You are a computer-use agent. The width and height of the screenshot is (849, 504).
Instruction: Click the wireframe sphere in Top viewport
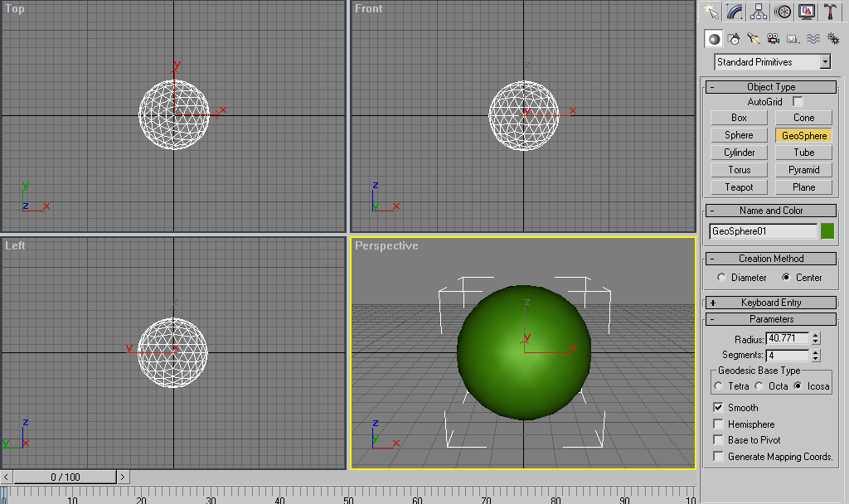[x=174, y=114]
